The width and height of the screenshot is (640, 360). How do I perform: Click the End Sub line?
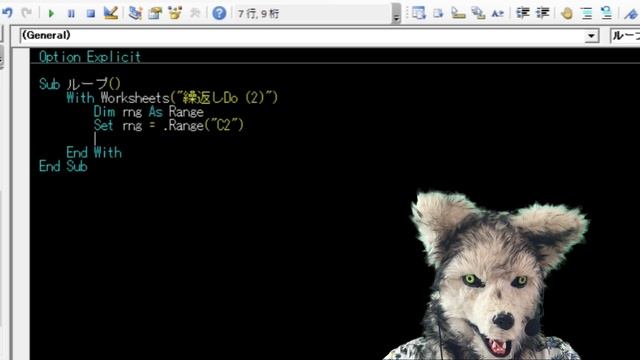[63, 166]
